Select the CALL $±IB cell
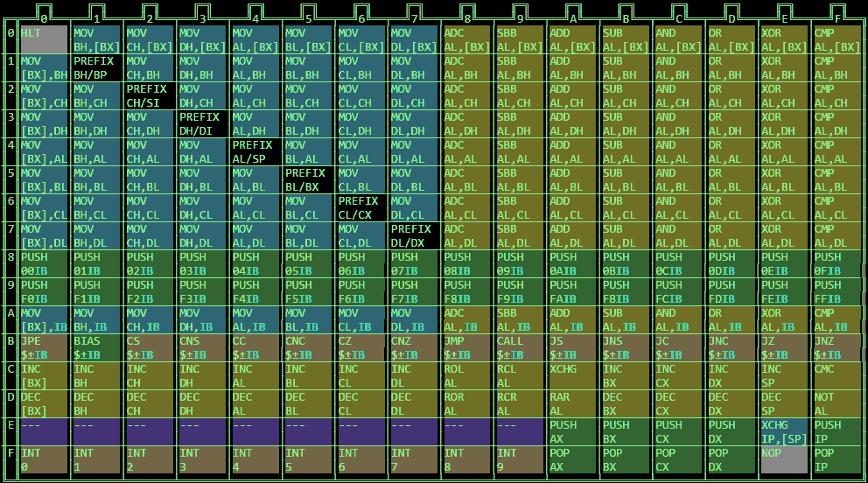This screenshot has height=483, width=868. click(520, 347)
